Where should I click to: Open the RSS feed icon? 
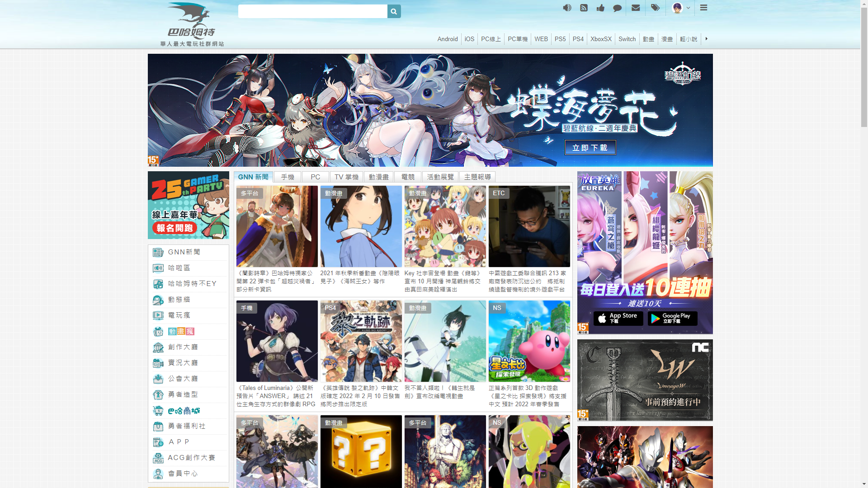(x=584, y=8)
